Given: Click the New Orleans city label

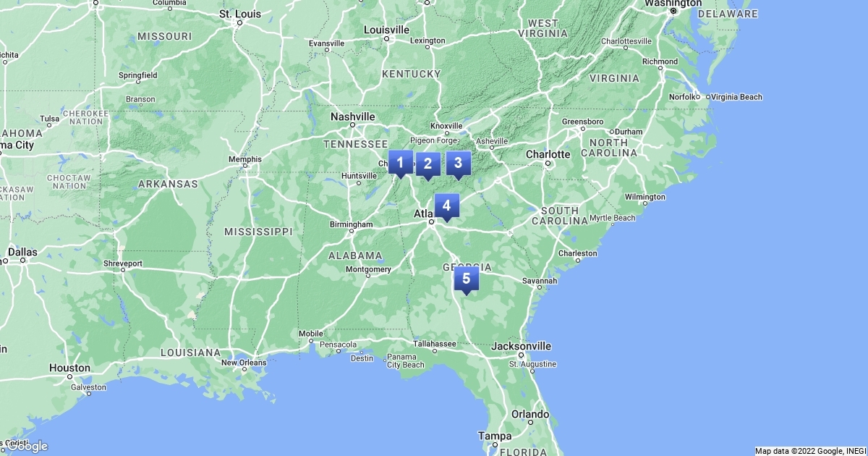Looking at the screenshot, I should (x=244, y=363).
